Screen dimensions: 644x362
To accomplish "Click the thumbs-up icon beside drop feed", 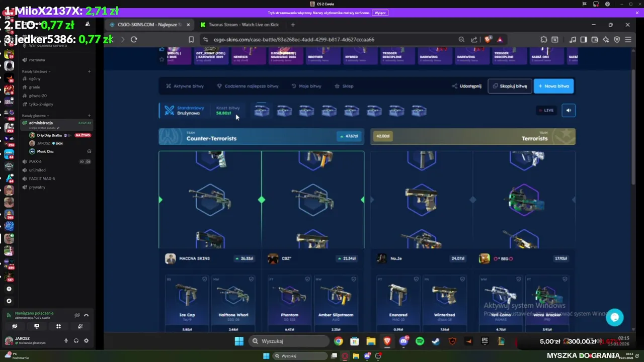I will pos(162,49).
